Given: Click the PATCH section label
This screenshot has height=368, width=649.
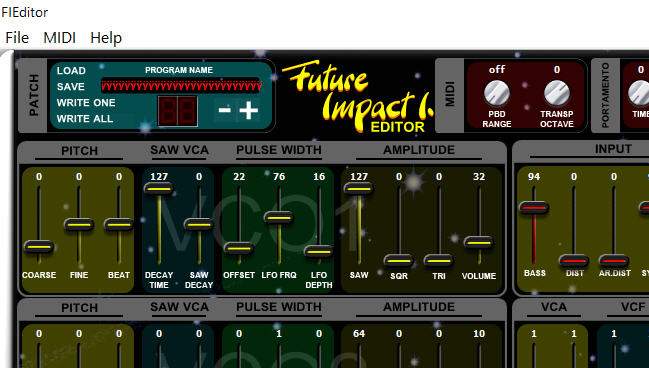Looking at the screenshot, I should coord(34,95).
